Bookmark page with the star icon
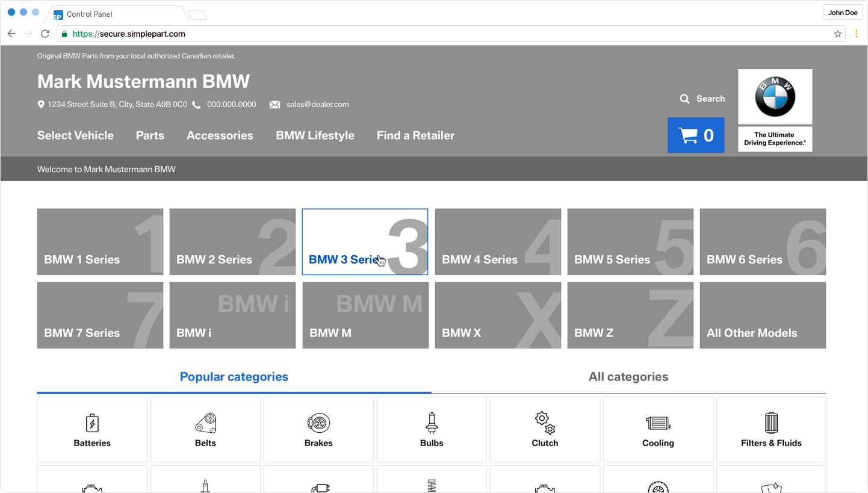Image resolution: width=868 pixels, height=493 pixels. coord(837,34)
